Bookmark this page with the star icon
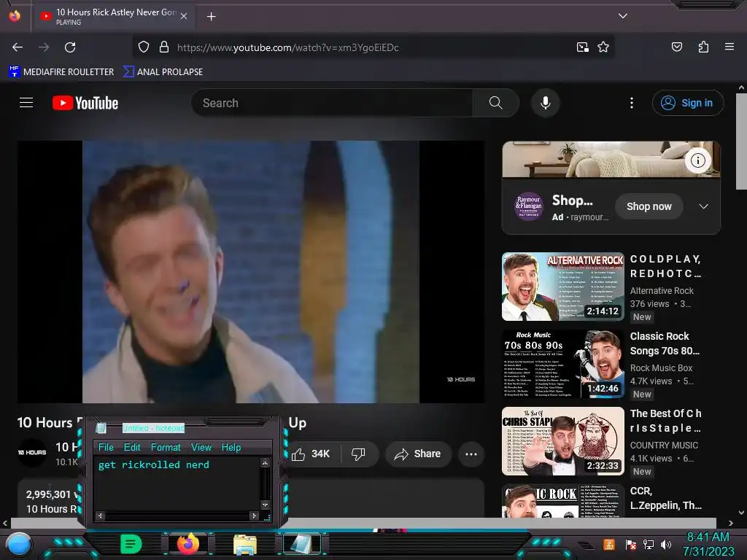Viewport: 747px width, 560px height. (603, 47)
